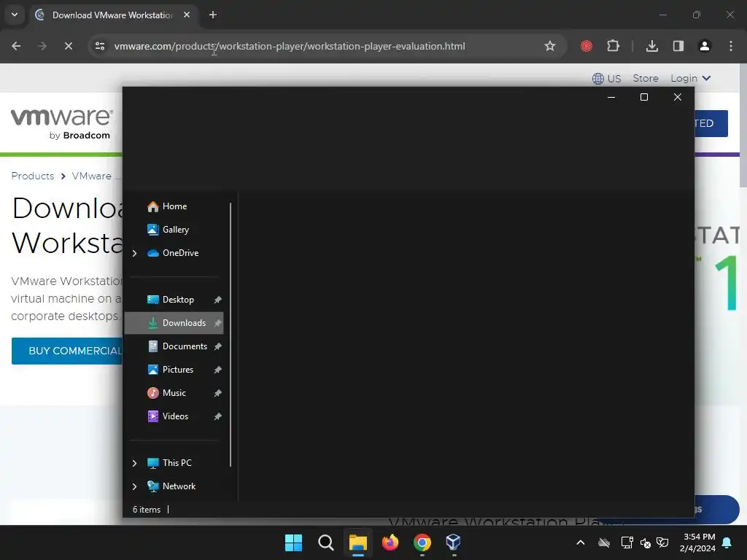This screenshot has width=747, height=560.
Task: Click the pin icon beside Videos
Action: pos(217,416)
